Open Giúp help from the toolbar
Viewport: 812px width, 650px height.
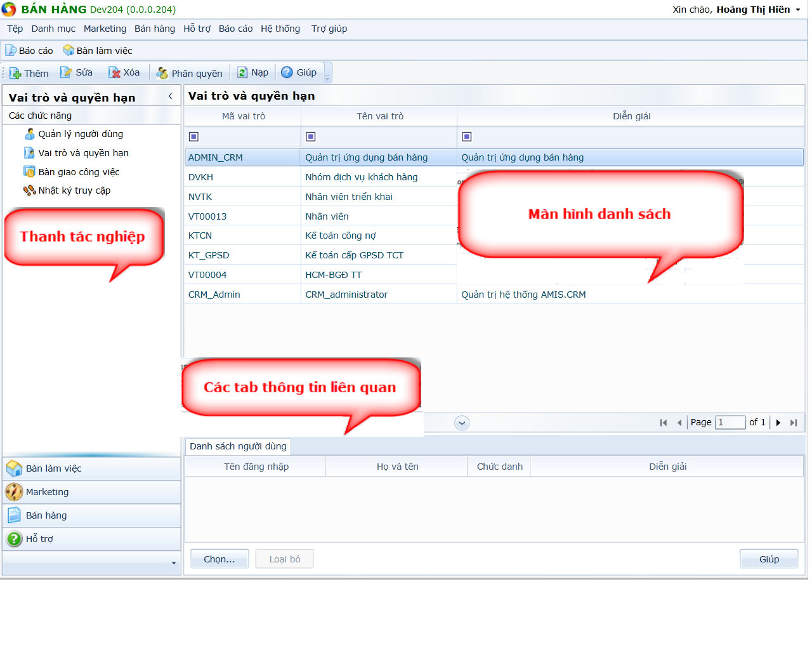coord(287,73)
